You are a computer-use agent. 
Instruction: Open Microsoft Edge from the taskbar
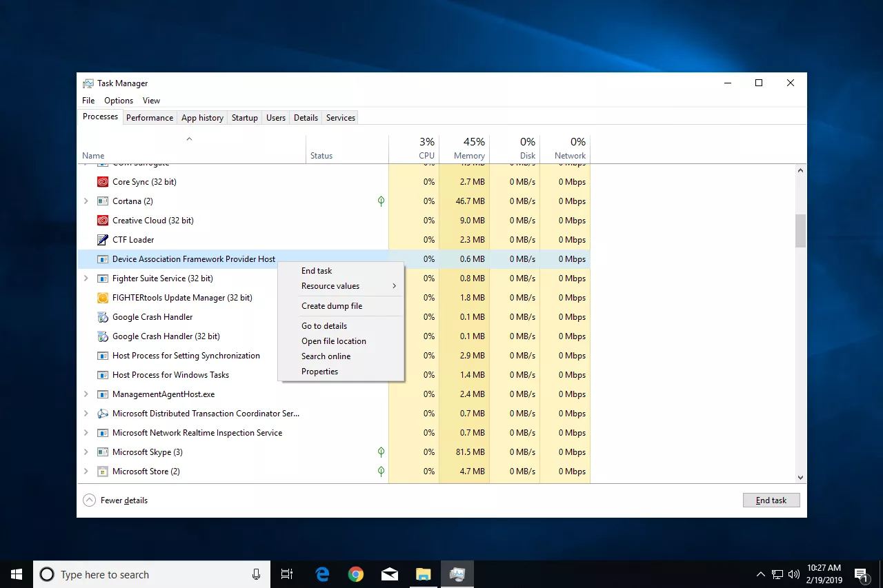click(x=322, y=574)
